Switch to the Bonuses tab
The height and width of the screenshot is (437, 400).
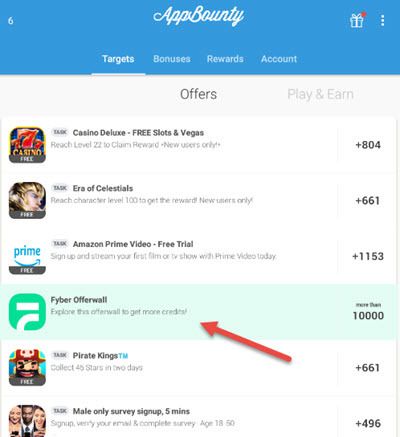pos(172,59)
